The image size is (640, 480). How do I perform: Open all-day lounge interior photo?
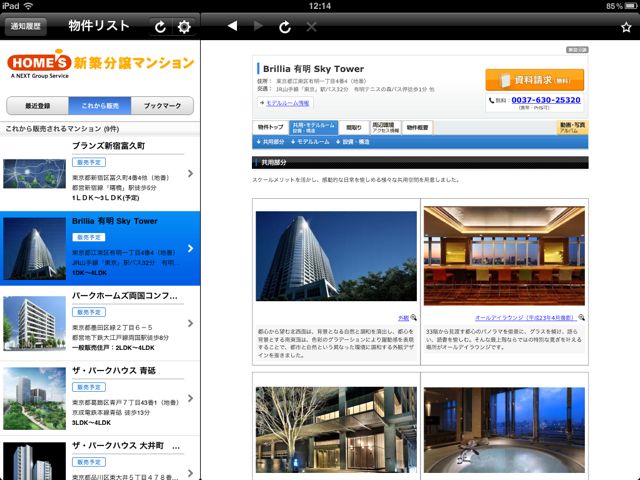pos(504,256)
